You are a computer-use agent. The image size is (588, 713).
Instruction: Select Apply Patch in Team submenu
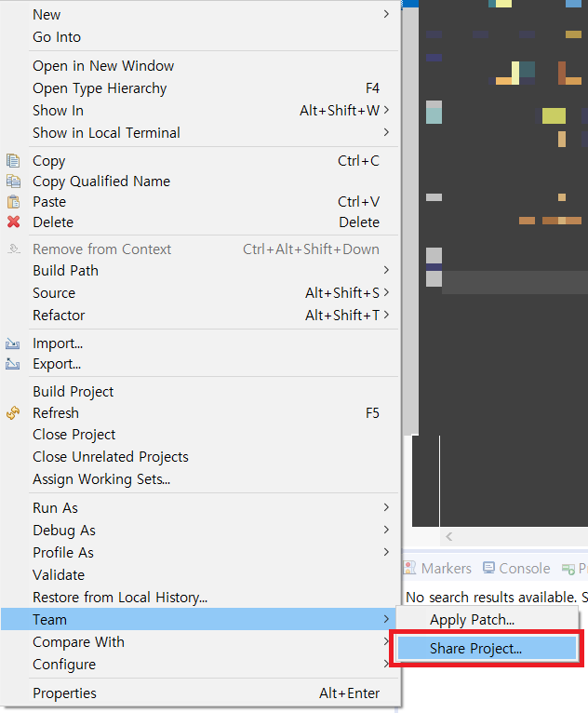tap(488, 619)
